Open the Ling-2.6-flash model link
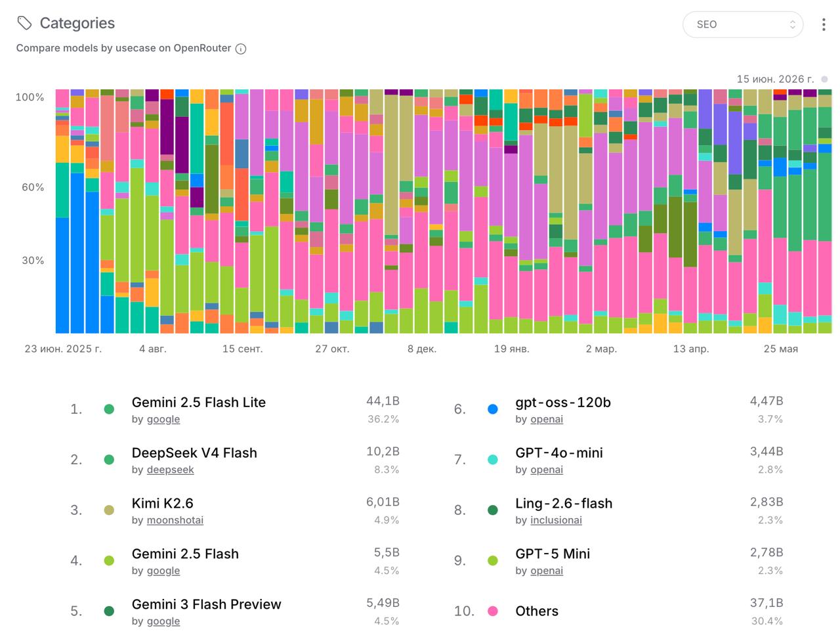840x639 pixels. pyautogui.click(x=564, y=503)
